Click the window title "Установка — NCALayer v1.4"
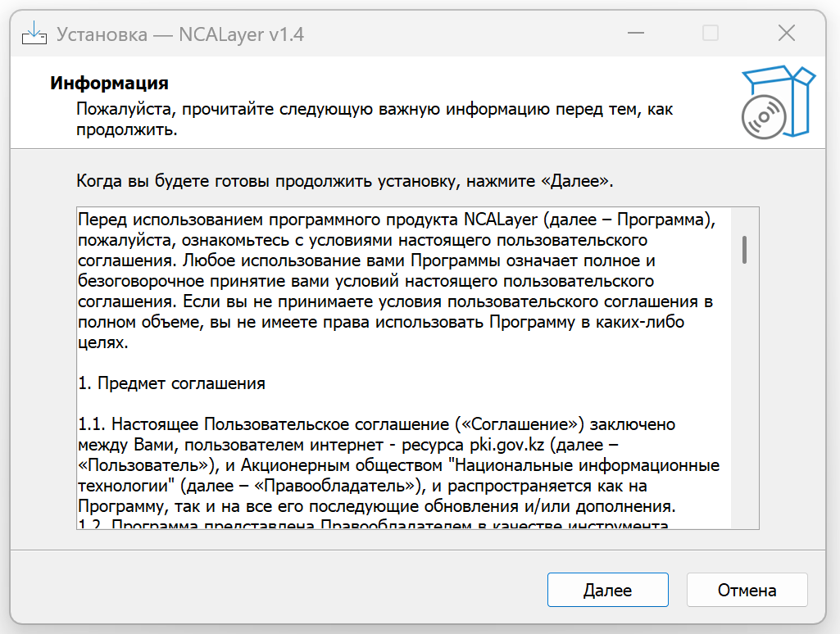Image resolution: width=840 pixels, height=634 pixels. pyautogui.click(x=180, y=34)
